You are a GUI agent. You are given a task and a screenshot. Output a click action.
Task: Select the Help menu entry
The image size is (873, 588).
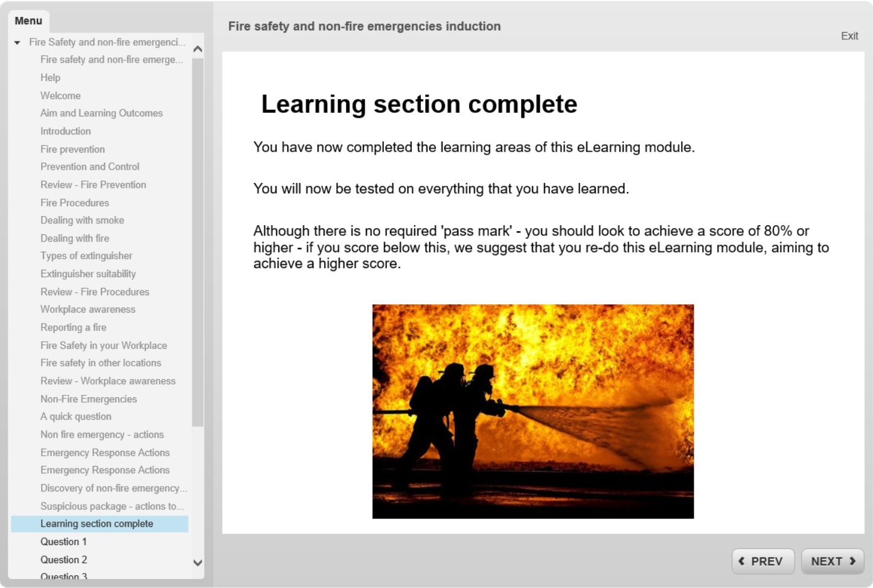(51, 77)
